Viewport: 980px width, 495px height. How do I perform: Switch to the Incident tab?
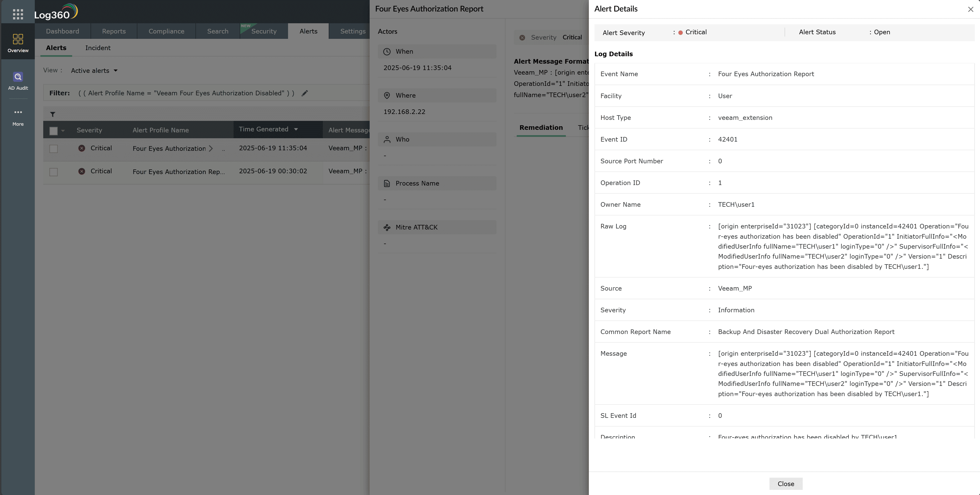tap(98, 48)
